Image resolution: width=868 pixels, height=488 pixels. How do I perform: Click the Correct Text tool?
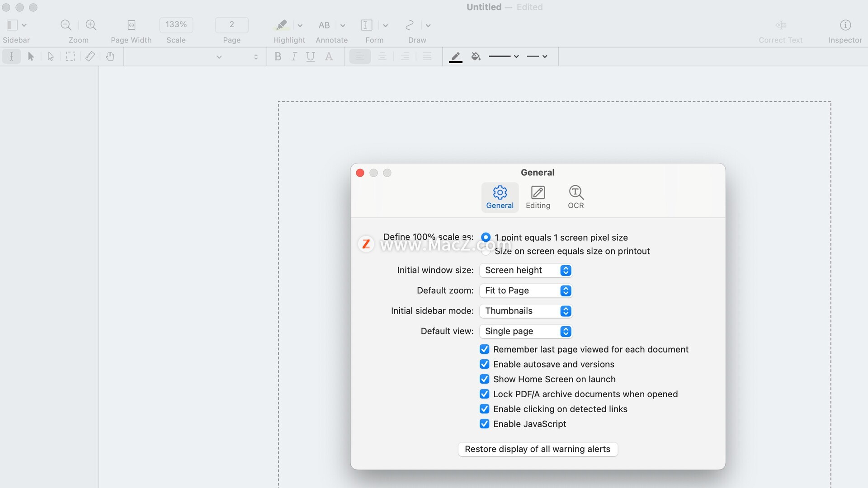pyautogui.click(x=781, y=25)
